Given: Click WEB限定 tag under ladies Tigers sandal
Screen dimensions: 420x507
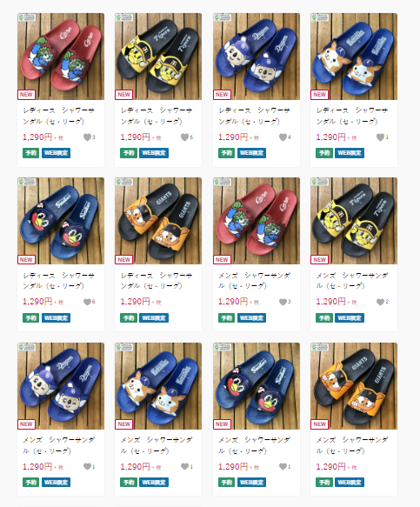Looking at the screenshot, I should (154, 153).
